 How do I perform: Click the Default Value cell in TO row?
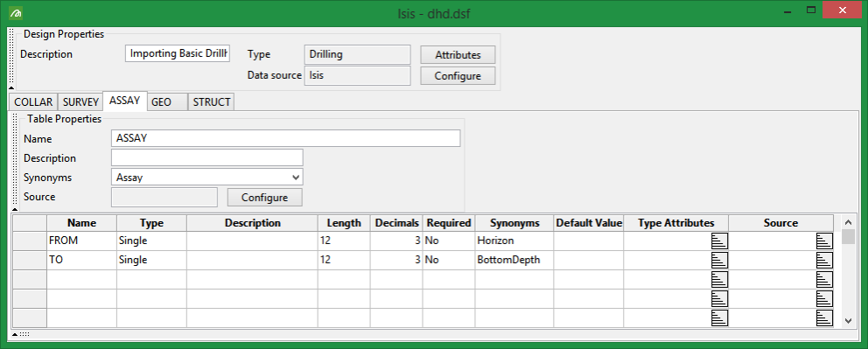(x=589, y=261)
